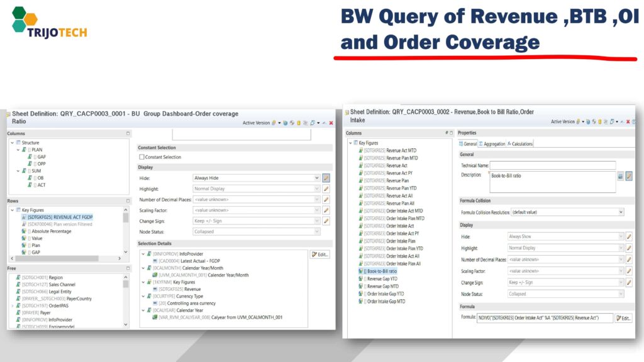Open the 'Always Hide' dropdown

pos(316,178)
